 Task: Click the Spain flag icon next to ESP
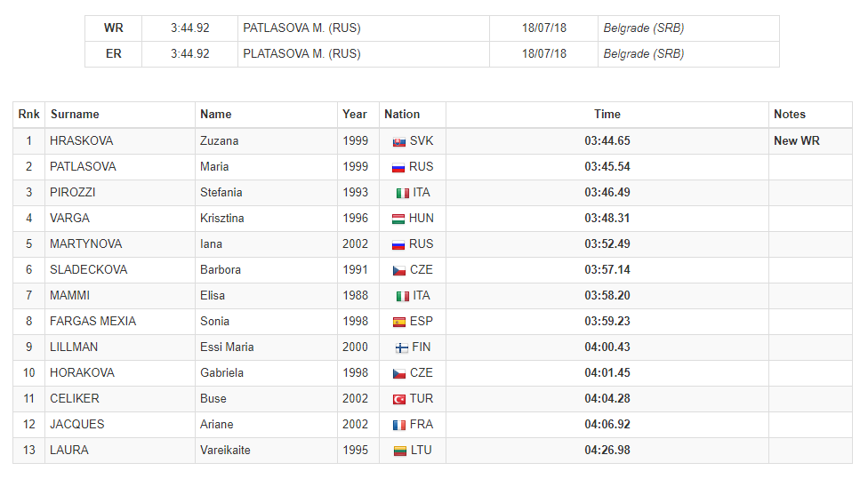pyautogui.click(x=398, y=322)
